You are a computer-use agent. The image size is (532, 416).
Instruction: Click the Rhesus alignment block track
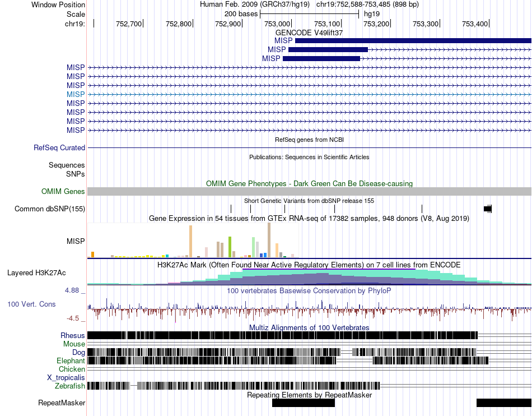pos(283,335)
